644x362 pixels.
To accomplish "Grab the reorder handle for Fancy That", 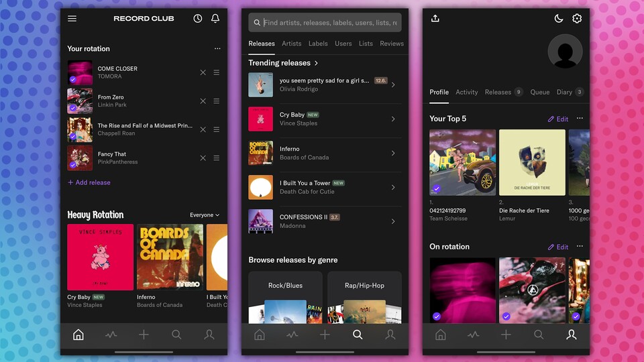I will 217,158.
